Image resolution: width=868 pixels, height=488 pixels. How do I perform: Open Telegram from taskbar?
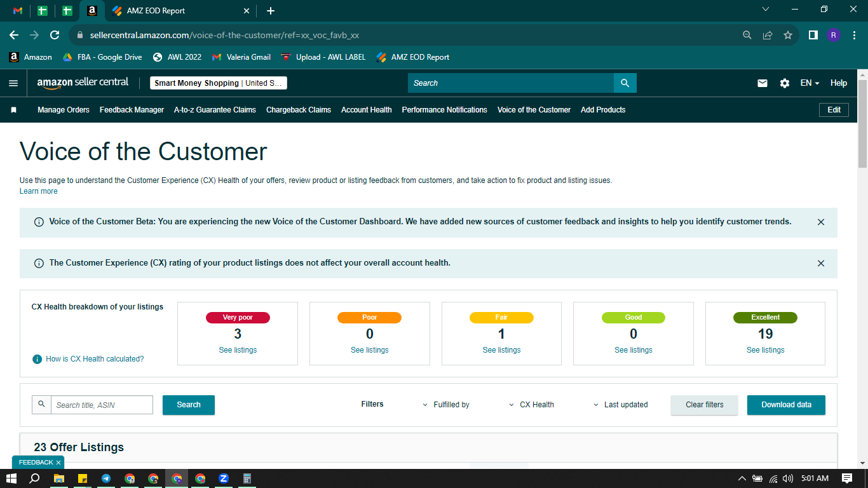click(106, 478)
